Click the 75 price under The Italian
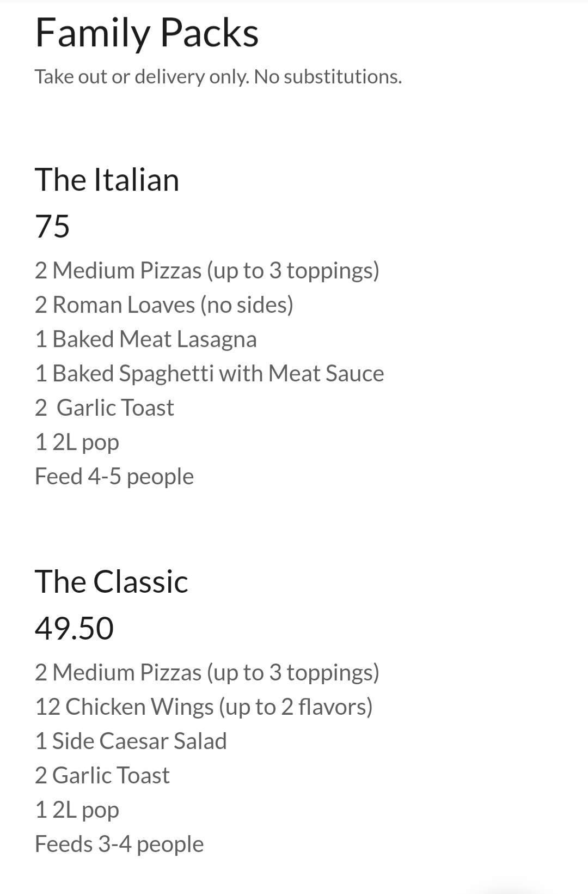This screenshot has width=588, height=894. click(x=52, y=226)
